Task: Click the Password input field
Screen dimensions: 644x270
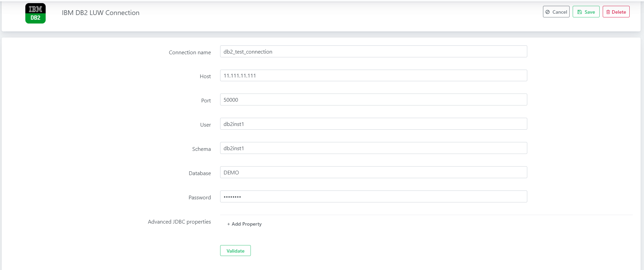Action: pyautogui.click(x=373, y=197)
